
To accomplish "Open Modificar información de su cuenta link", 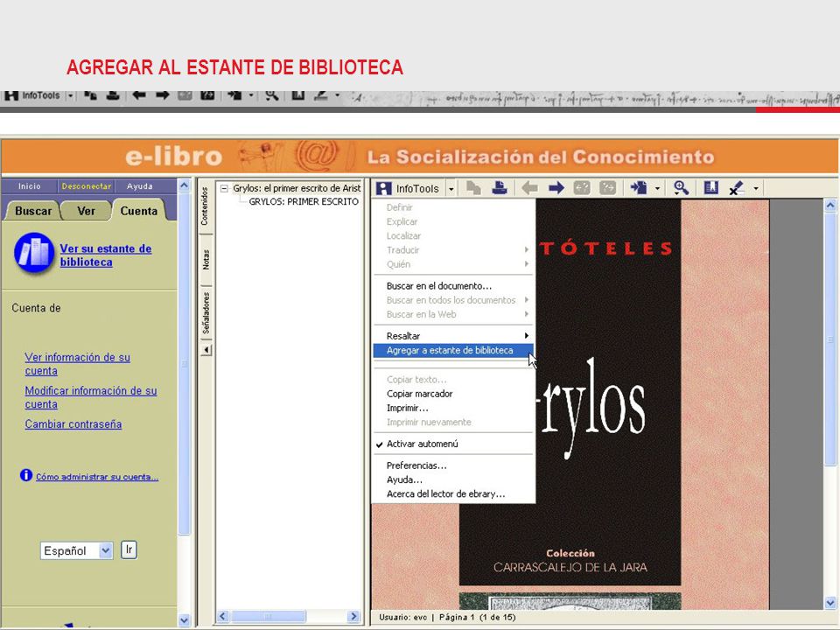I will [x=90, y=397].
